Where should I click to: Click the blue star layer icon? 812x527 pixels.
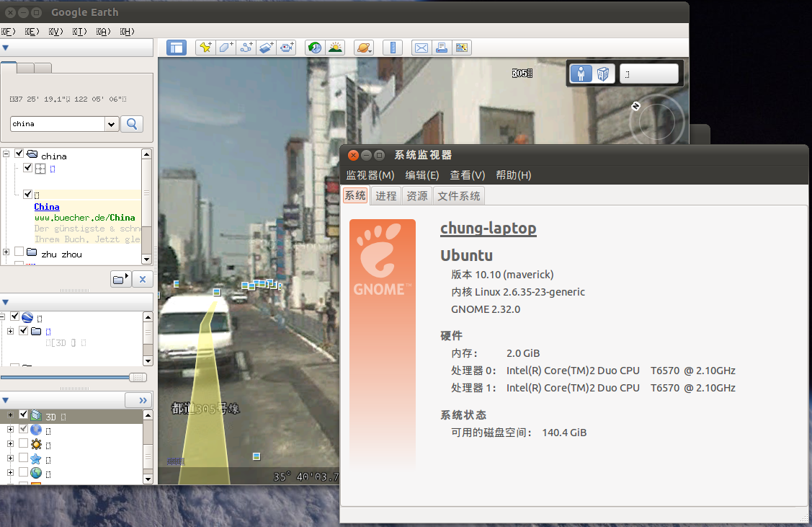tap(36, 459)
